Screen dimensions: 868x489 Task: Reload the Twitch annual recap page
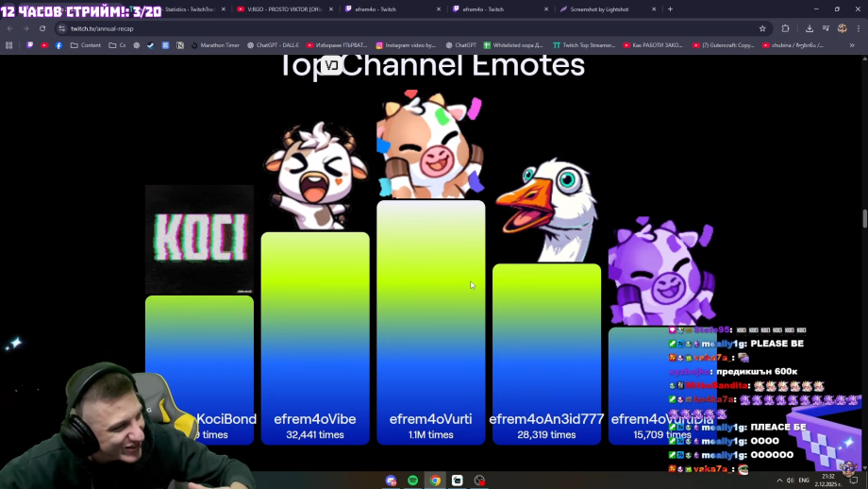[x=42, y=28]
